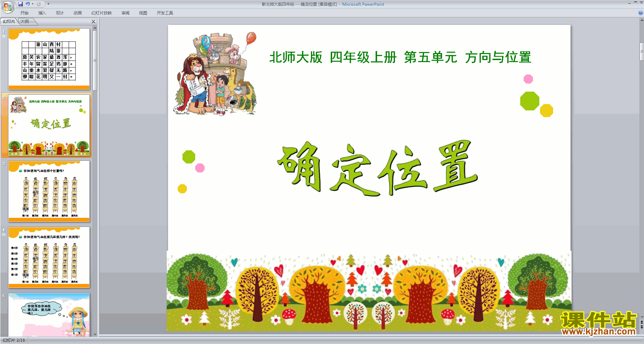Screen dimensions: 644x344
Task: Click the main editor scrollbar thumb
Action: [x=642, y=51]
